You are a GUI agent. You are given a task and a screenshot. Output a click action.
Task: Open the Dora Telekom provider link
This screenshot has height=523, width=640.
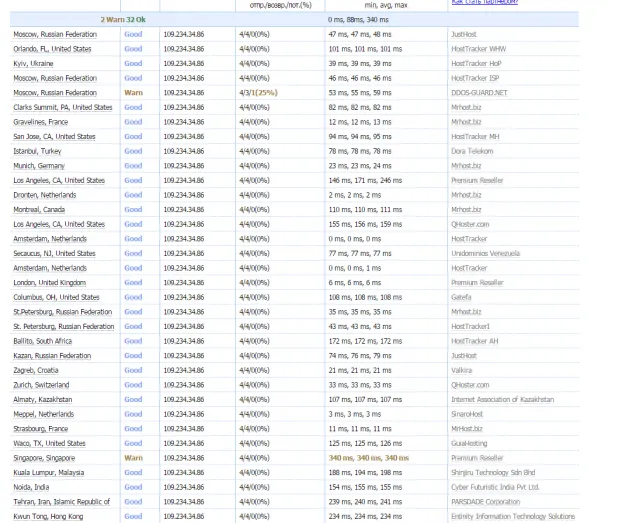click(472, 151)
